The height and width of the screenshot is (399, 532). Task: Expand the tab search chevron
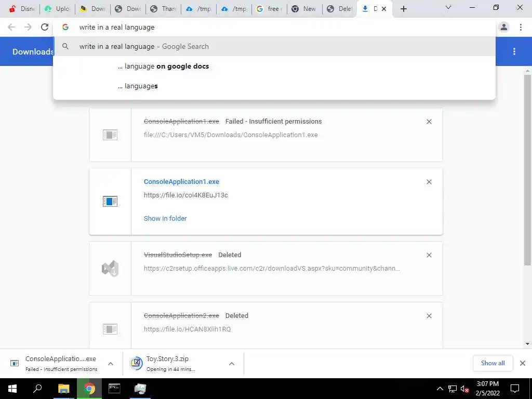[x=448, y=7]
